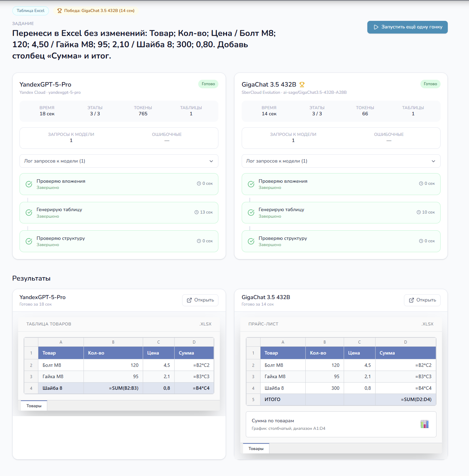Select the =SUM(D2:D4) cell in GigaChat table
The image size is (469, 476).
[406, 399]
